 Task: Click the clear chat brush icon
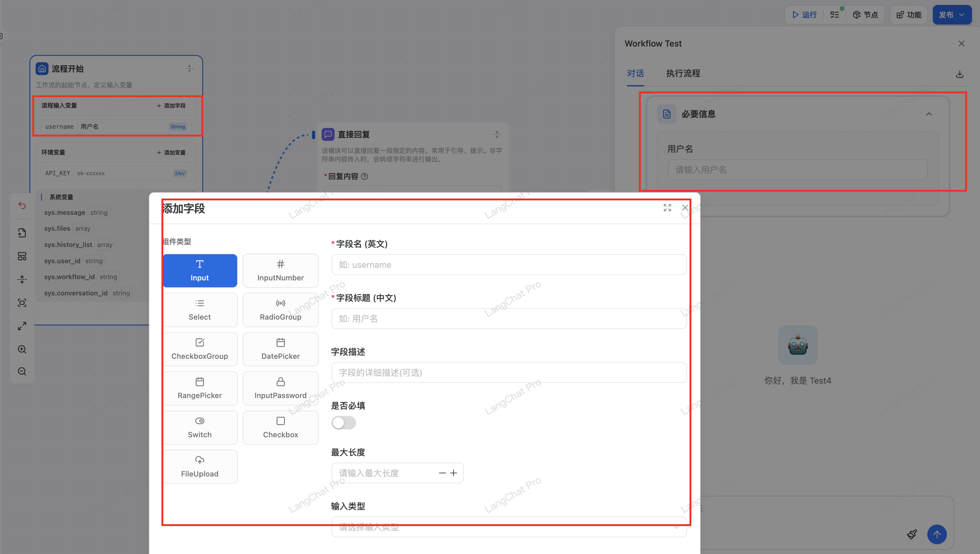912,534
